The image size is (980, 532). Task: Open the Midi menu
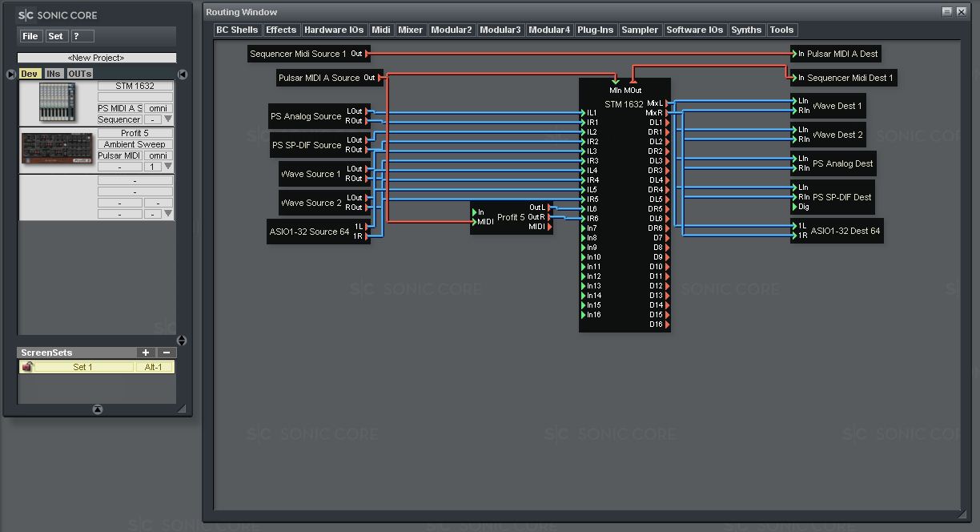pos(381,30)
